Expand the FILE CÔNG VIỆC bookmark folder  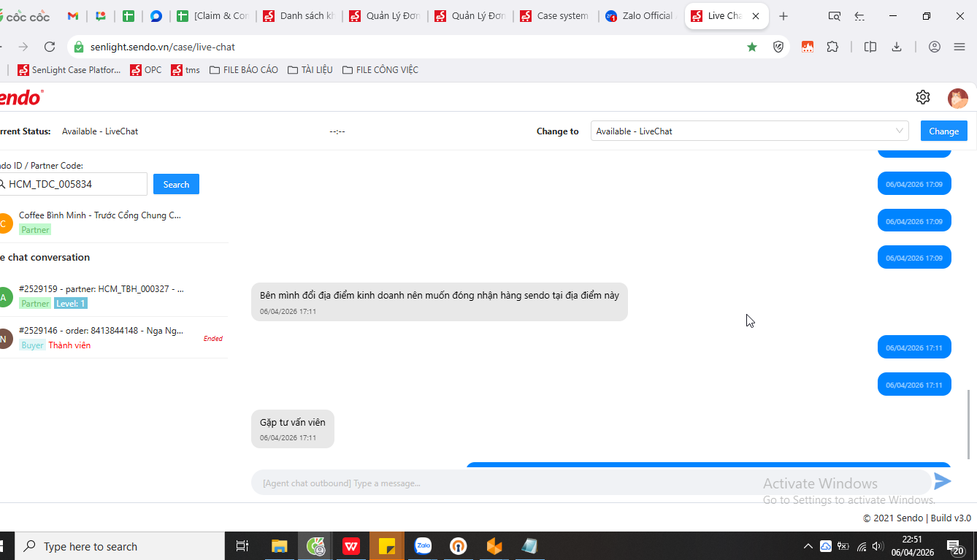coord(380,70)
